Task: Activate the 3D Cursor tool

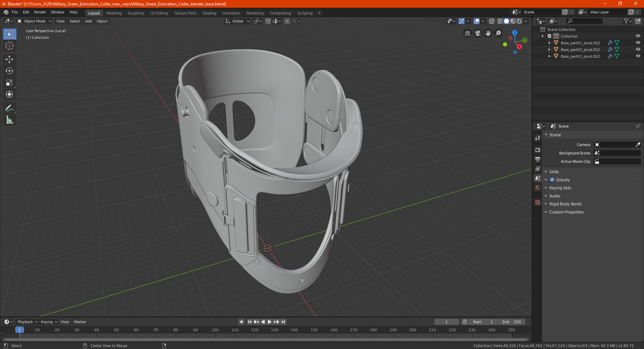Action: point(9,46)
